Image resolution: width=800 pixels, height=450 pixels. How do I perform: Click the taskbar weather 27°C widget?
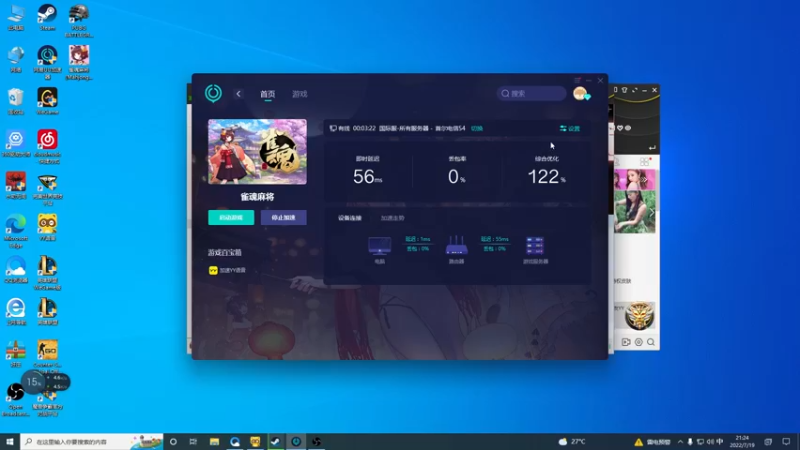point(572,441)
